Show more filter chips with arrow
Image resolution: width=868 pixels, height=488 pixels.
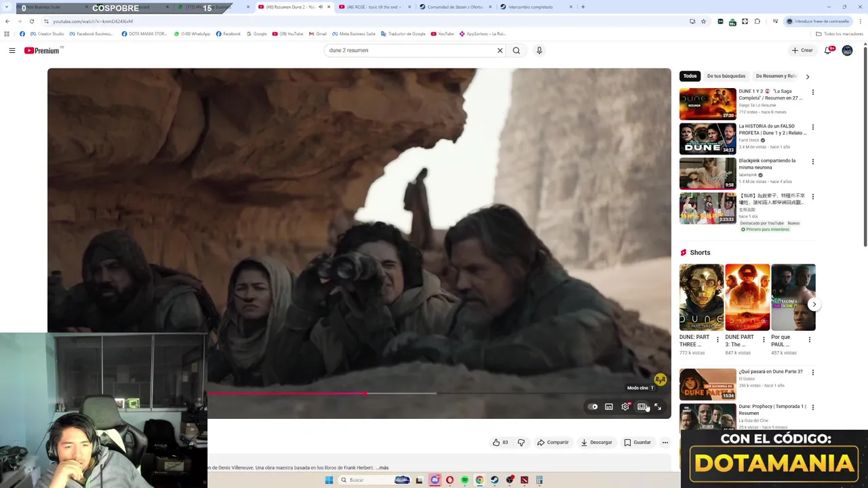pyautogui.click(x=807, y=77)
